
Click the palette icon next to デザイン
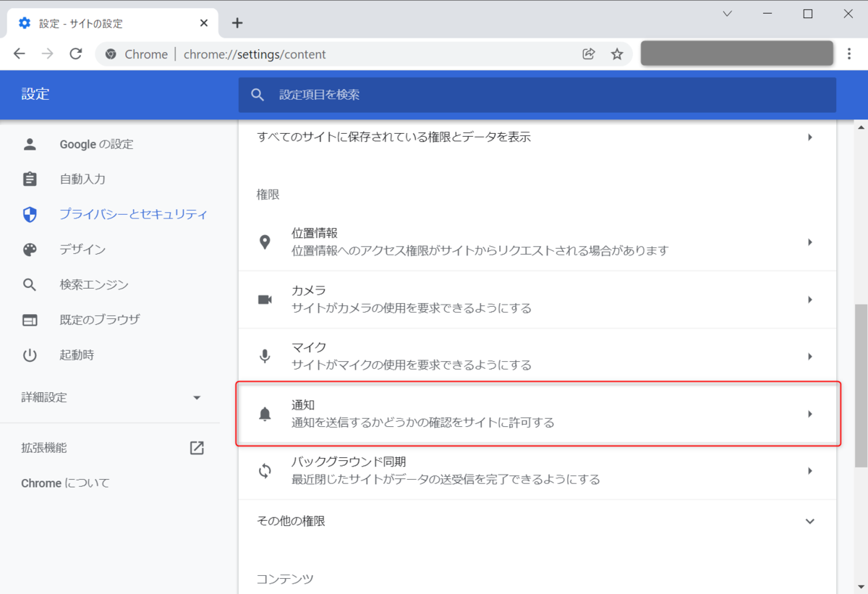click(x=30, y=249)
